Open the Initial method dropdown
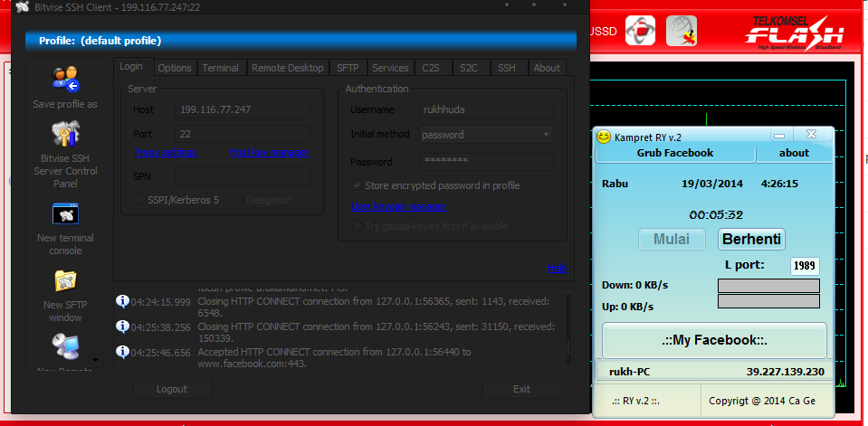 (487, 135)
